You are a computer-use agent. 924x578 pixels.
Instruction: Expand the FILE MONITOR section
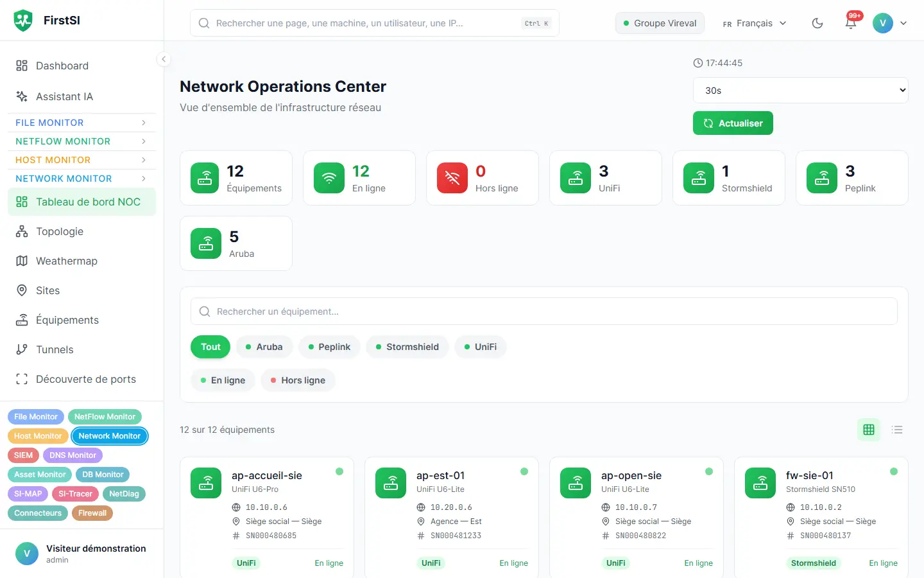click(81, 123)
